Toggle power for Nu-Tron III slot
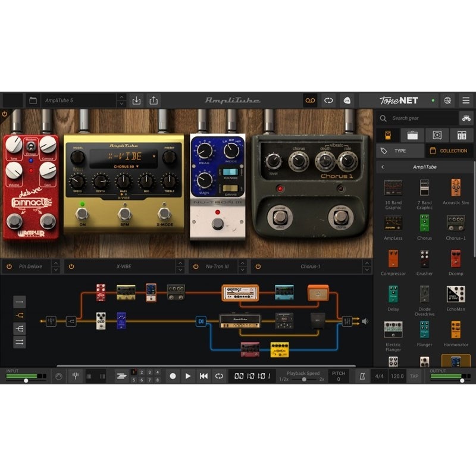This screenshot has width=476, height=476. click(x=196, y=267)
